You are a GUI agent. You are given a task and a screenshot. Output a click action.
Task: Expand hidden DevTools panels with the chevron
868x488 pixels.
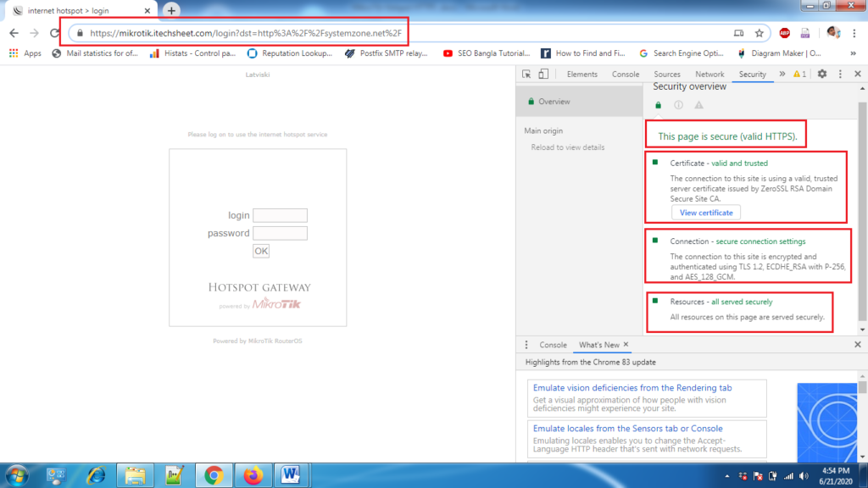tap(782, 74)
